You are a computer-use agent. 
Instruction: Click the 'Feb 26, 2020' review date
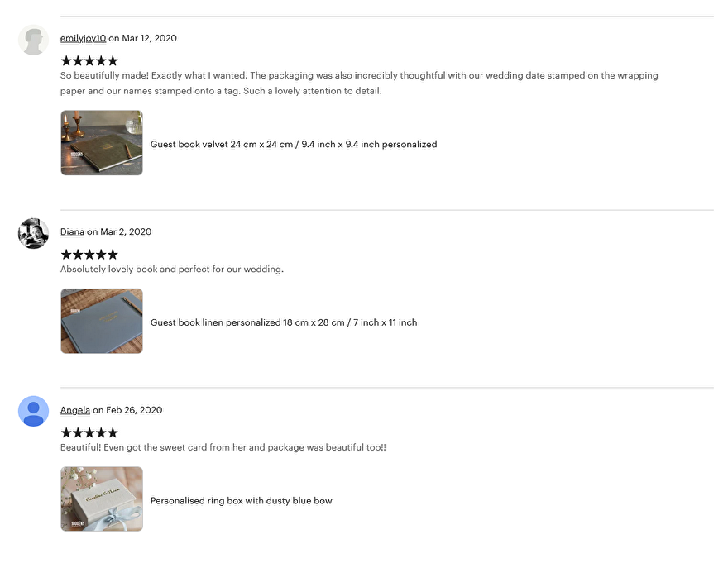134,410
